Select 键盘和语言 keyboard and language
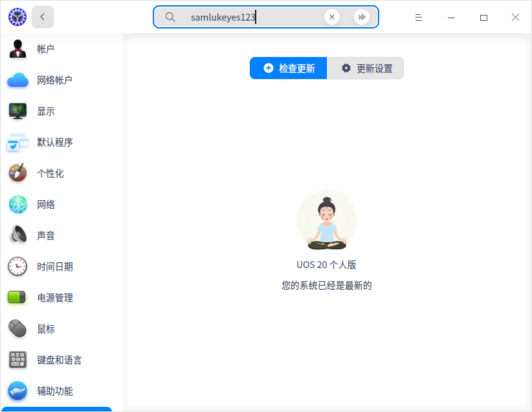 click(57, 360)
